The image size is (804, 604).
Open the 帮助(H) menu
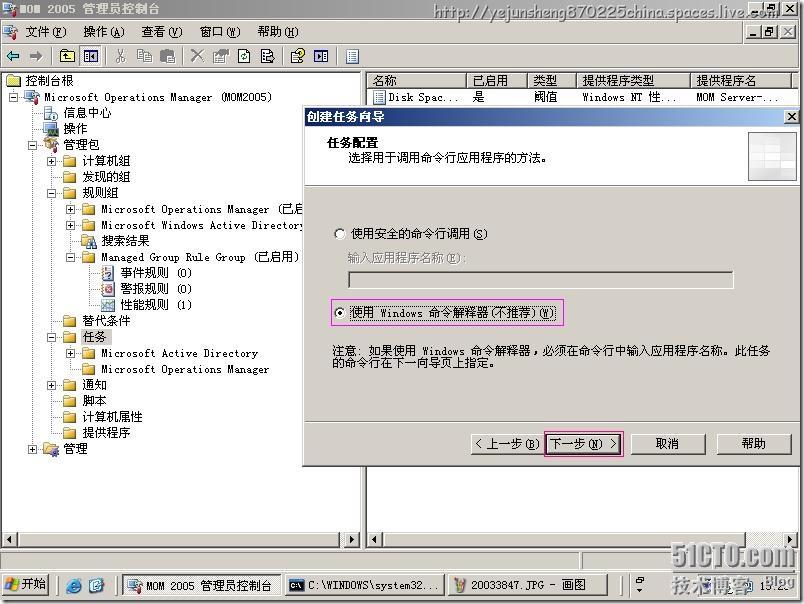[278, 32]
